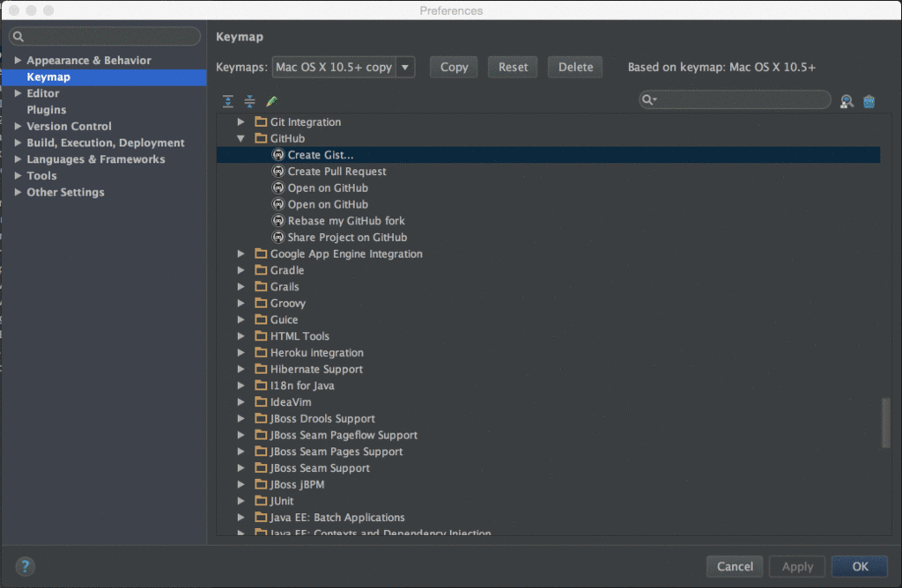902x588 pixels.
Task: Click the Find Actions by Shortcut icon
Action: 847,102
